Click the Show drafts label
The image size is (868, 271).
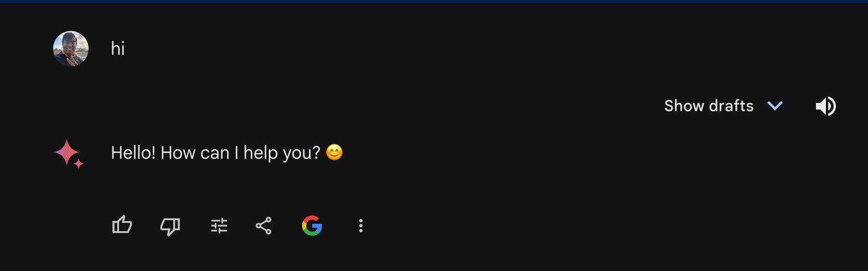click(709, 106)
